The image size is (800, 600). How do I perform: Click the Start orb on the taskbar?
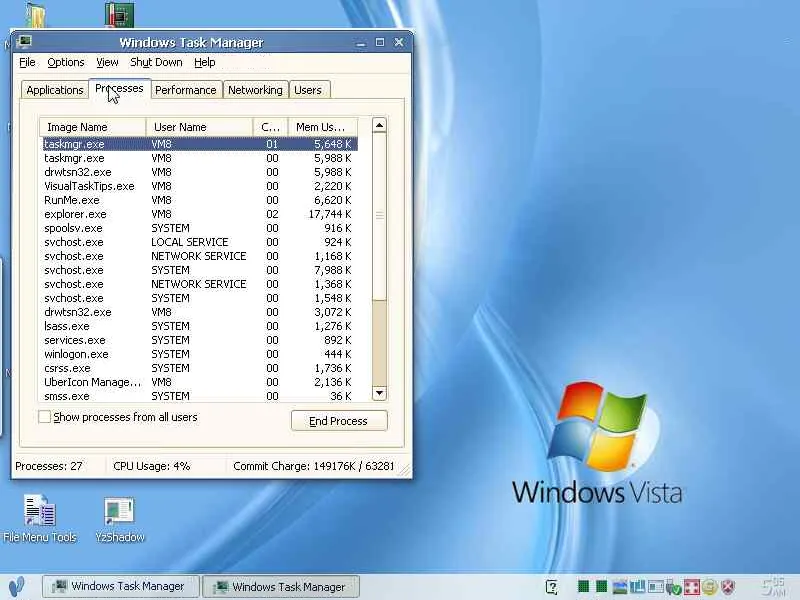tap(17, 587)
